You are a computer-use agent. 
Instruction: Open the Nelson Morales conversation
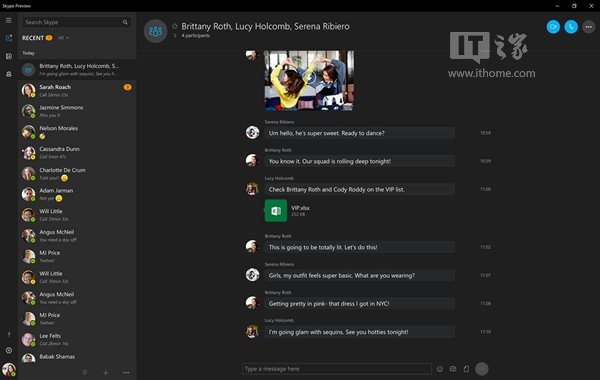pos(77,132)
